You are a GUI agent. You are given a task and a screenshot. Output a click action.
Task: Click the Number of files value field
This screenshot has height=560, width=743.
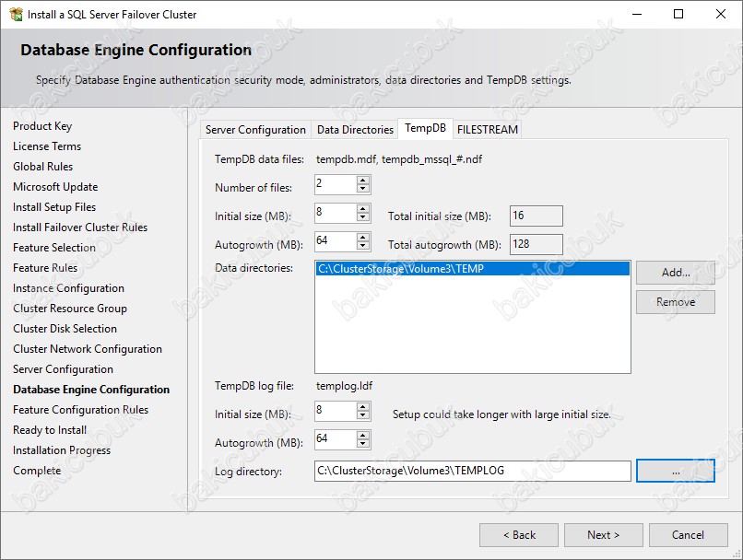(336, 184)
